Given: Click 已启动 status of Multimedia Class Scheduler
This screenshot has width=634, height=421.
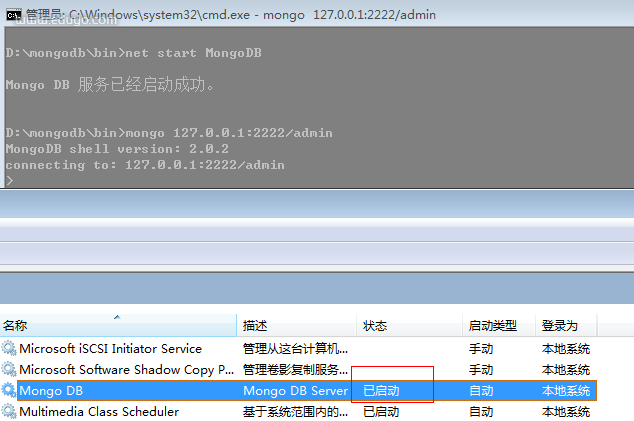Looking at the screenshot, I should click(381, 412).
